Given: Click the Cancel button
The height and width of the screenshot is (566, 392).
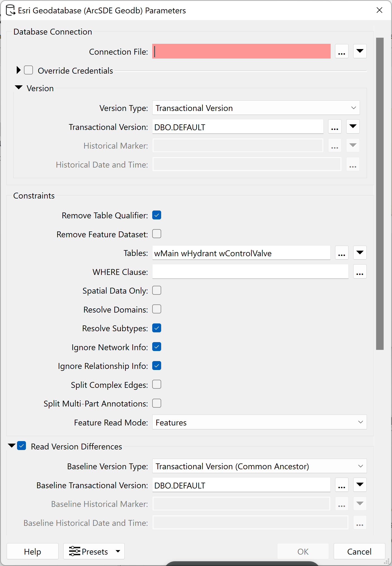Looking at the screenshot, I should pyautogui.click(x=359, y=551).
